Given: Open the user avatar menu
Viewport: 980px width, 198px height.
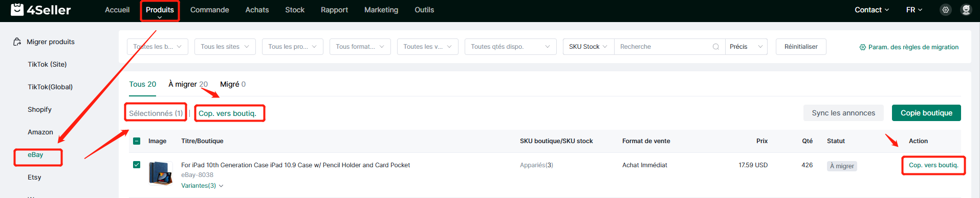Looking at the screenshot, I should point(966,10).
